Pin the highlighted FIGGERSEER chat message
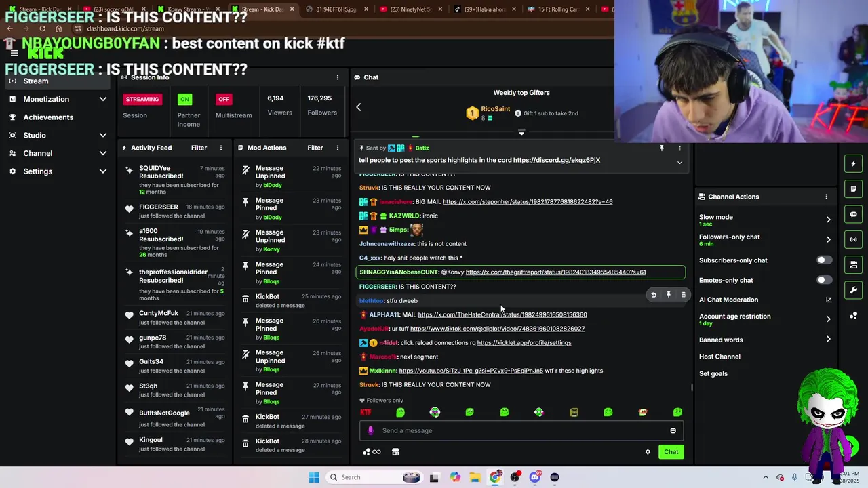 point(669,295)
